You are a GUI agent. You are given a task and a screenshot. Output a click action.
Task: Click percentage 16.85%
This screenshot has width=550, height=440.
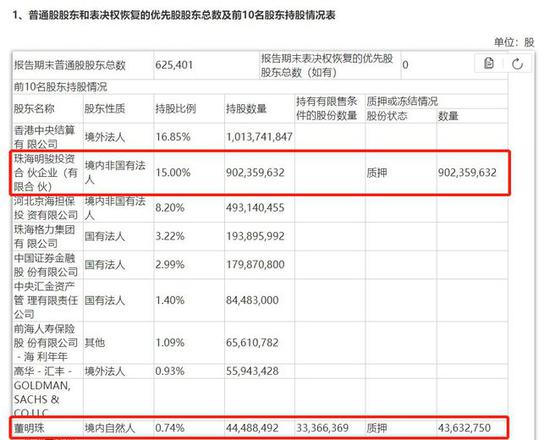point(173,137)
